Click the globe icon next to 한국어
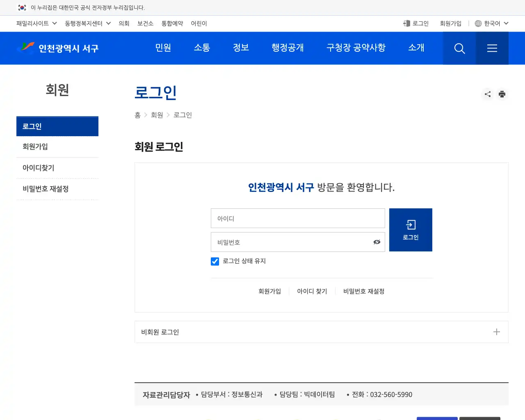Image resolution: width=525 pixels, height=420 pixels. point(478,23)
